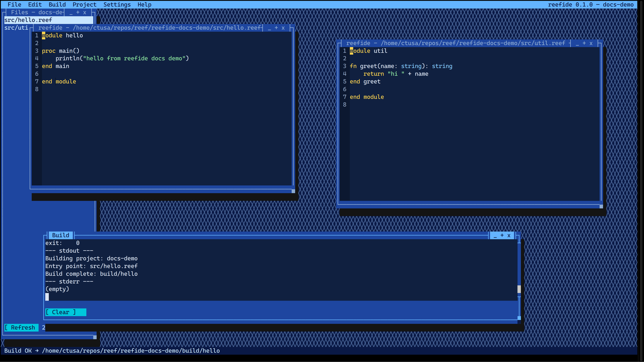Click 'println' line in hello.reef editor

tap(122, 58)
